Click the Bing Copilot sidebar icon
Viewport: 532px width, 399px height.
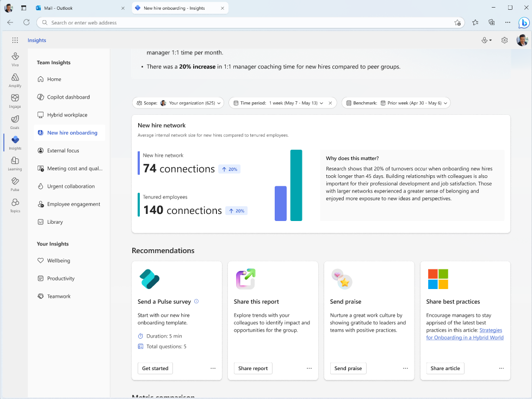(x=523, y=23)
